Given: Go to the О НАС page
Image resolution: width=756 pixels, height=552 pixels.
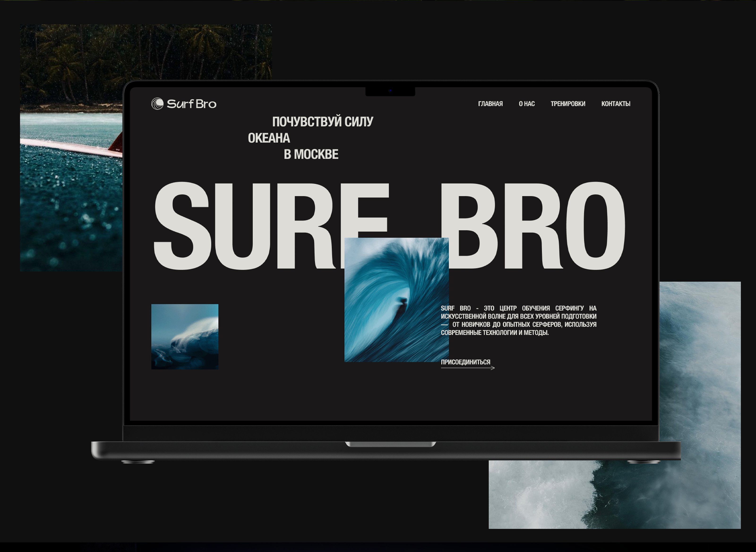Looking at the screenshot, I should [527, 104].
